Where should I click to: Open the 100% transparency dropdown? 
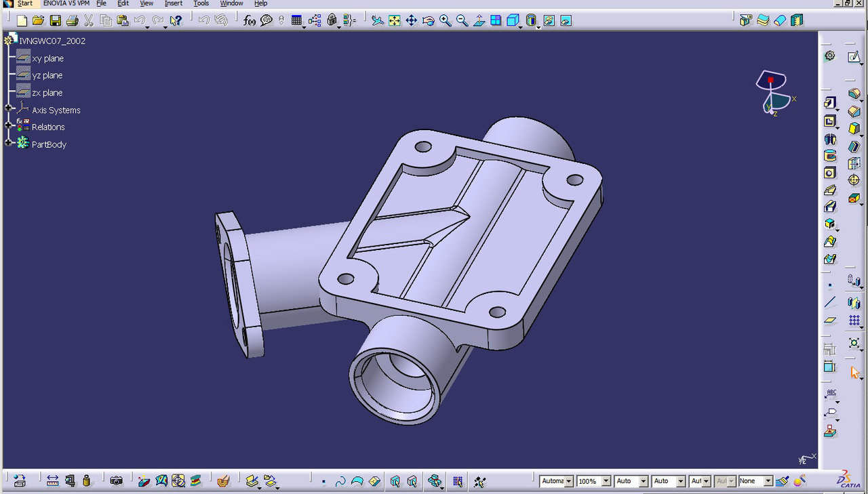[x=606, y=481]
